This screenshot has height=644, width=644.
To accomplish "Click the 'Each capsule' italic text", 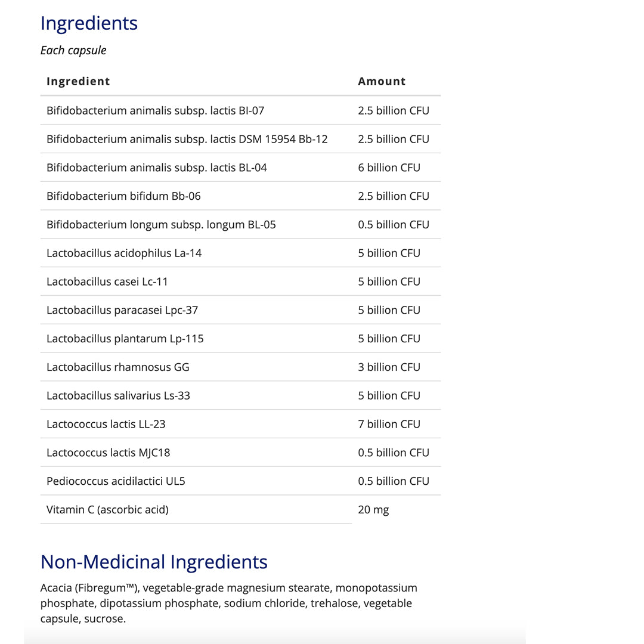I will coord(73,50).
